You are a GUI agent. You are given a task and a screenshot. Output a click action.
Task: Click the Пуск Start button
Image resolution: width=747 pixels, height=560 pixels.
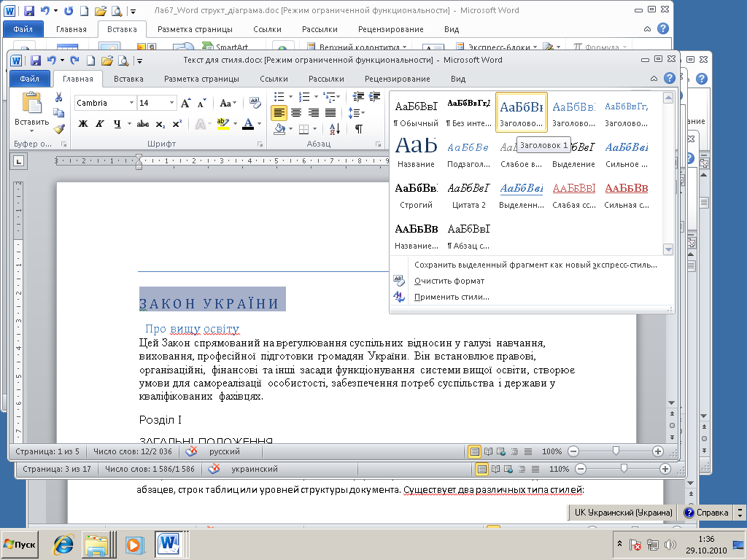(x=20, y=544)
